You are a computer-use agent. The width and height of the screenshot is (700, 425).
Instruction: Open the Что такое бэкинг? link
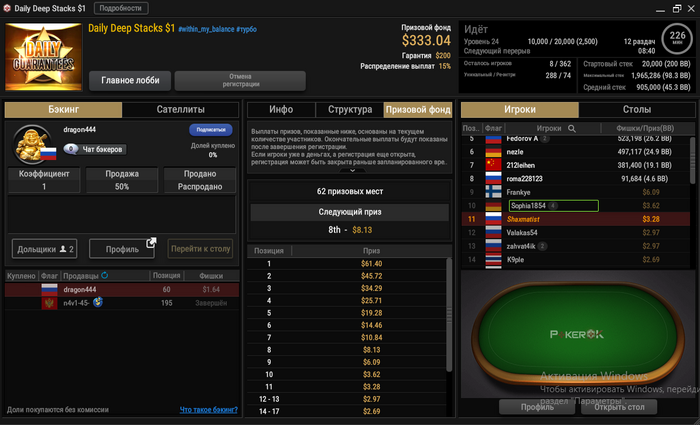click(208, 409)
